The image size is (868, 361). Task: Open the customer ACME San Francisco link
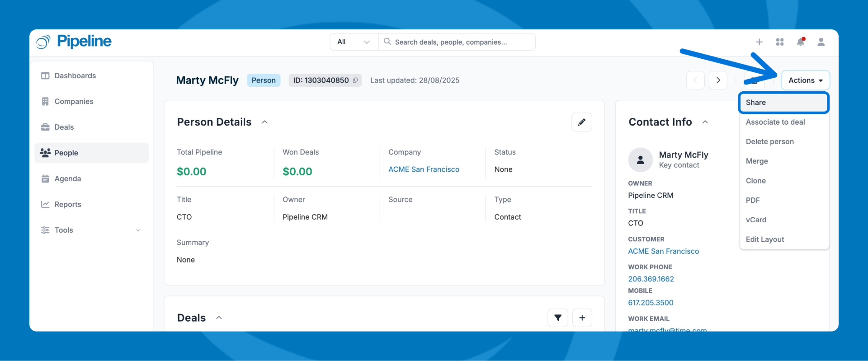coord(663,251)
